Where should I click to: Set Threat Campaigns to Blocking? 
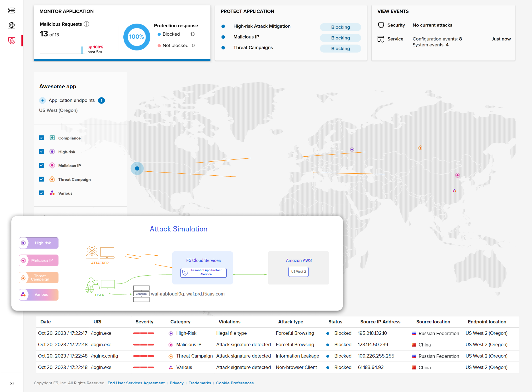click(x=340, y=48)
